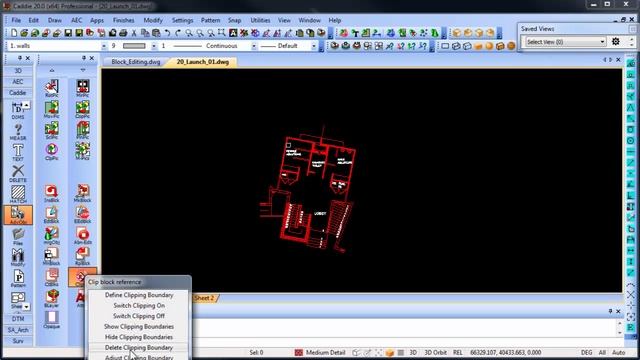Choose Delete Clipping Boundary
640x360 pixels.
click(139, 348)
